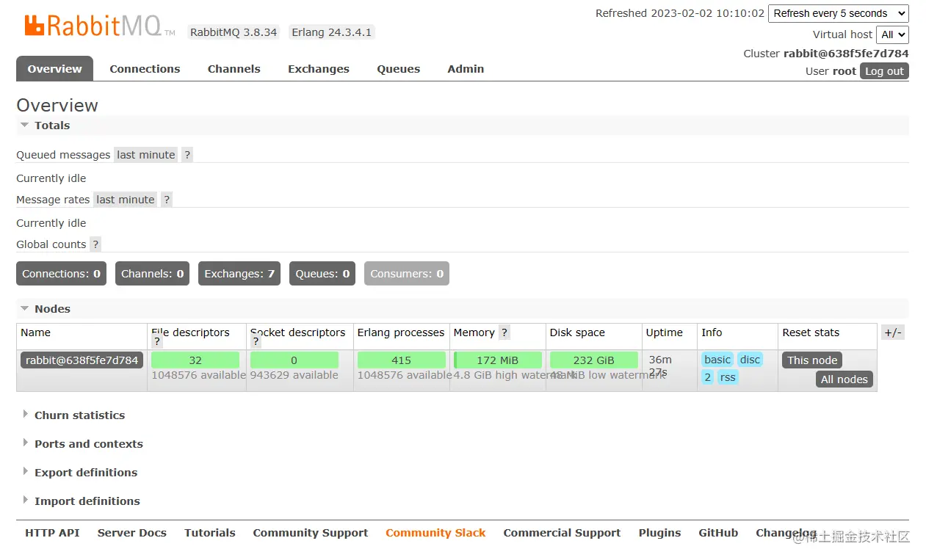Click the Queues: 0 count button
The height and width of the screenshot is (560, 926).
pos(322,274)
